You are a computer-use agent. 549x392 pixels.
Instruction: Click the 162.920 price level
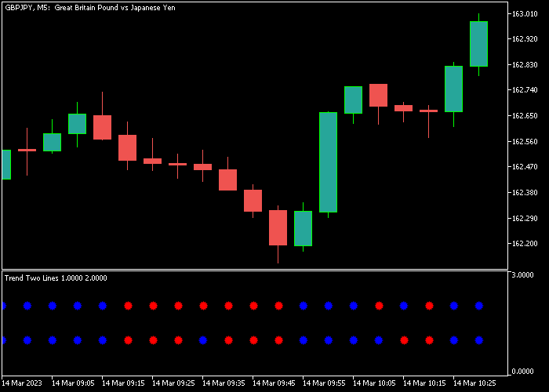524,39
